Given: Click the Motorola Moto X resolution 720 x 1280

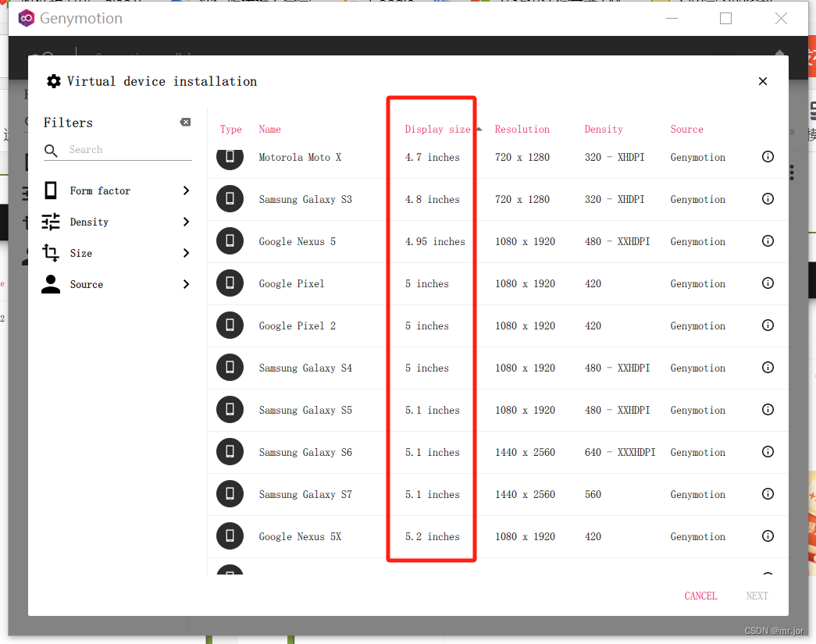Looking at the screenshot, I should tap(522, 157).
